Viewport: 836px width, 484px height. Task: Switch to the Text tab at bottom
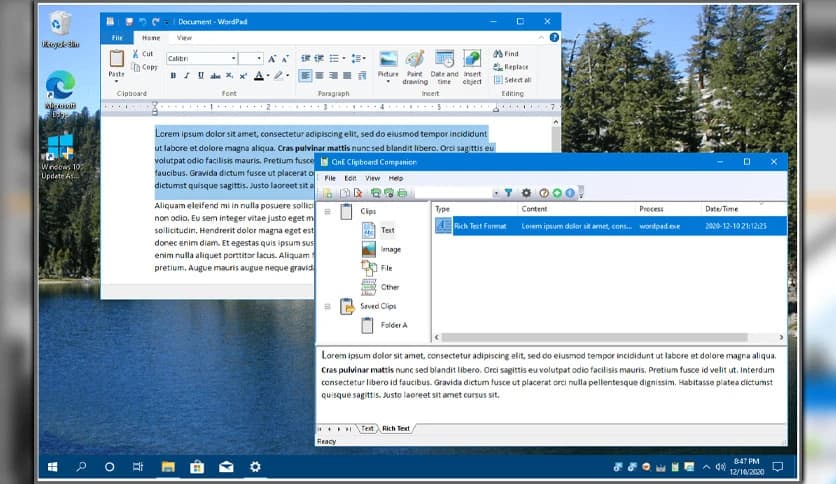[x=367, y=429]
